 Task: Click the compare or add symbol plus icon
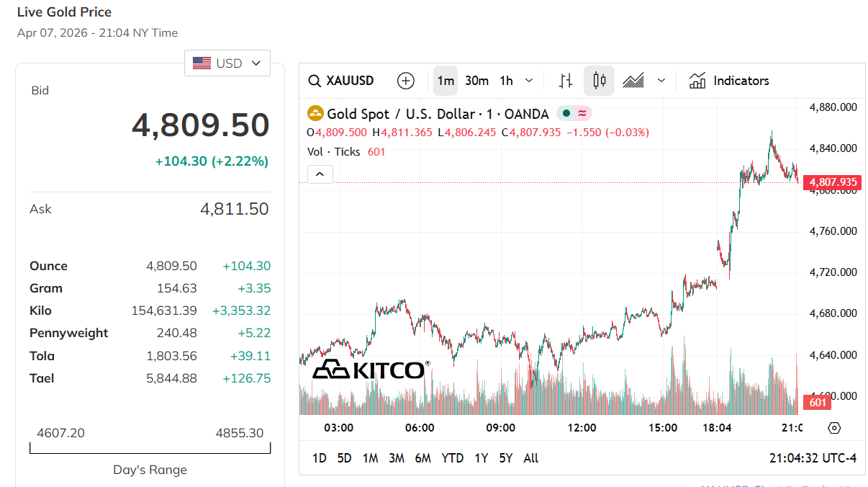(406, 81)
